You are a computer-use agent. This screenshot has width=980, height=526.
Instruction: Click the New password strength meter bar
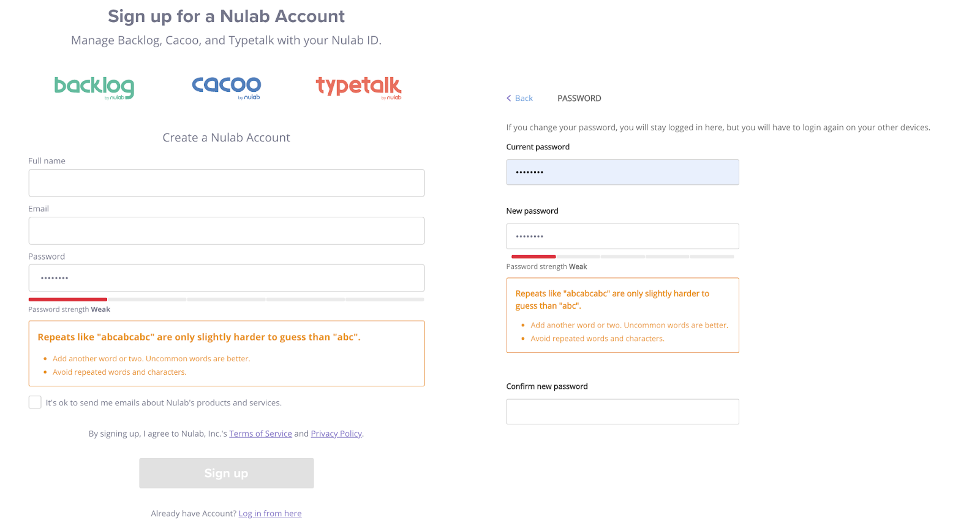[622, 257]
